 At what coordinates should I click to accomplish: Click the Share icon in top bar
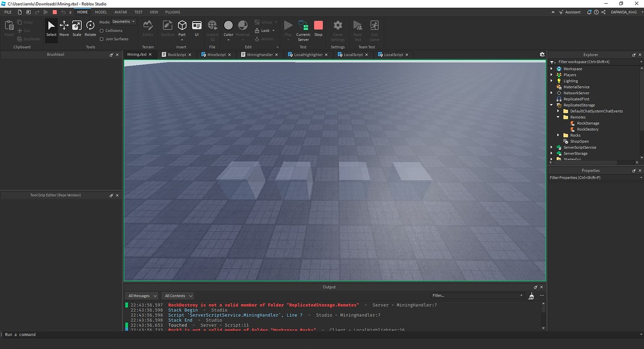click(603, 12)
